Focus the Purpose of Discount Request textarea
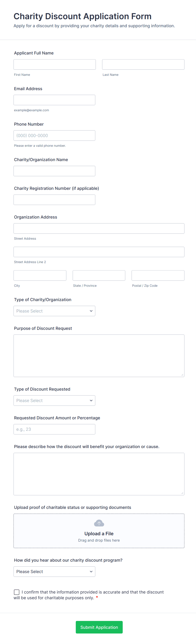This screenshot has width=196, height=644. point(99,356)
